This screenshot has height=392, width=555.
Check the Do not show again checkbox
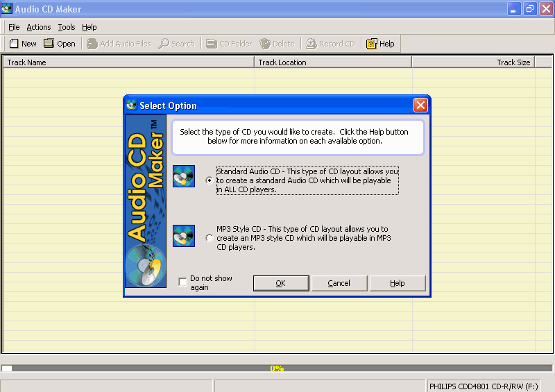(182, 282)
